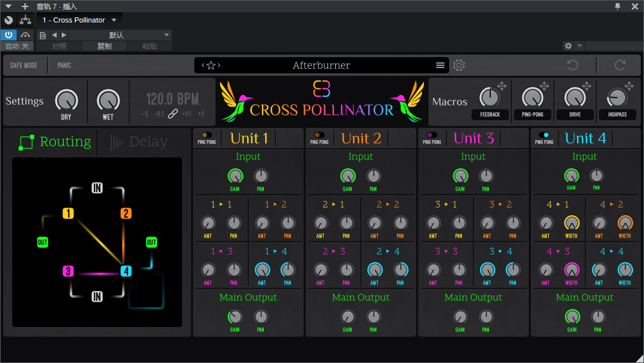Toggle the automation read mode icon
This screenshot has height=363, width=644.
pos(26,35)
